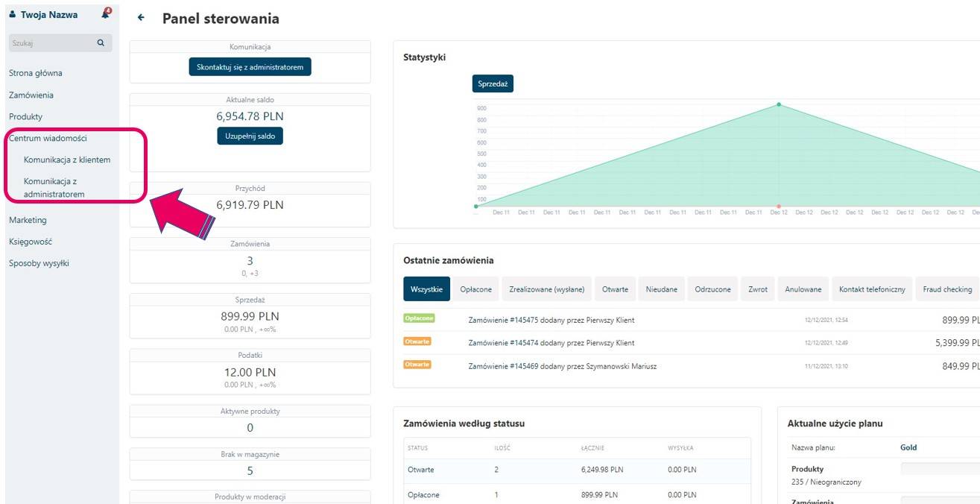Click the user profile icon Twoja Nazwa
The image size is (980, 504).
pos(13,14)
